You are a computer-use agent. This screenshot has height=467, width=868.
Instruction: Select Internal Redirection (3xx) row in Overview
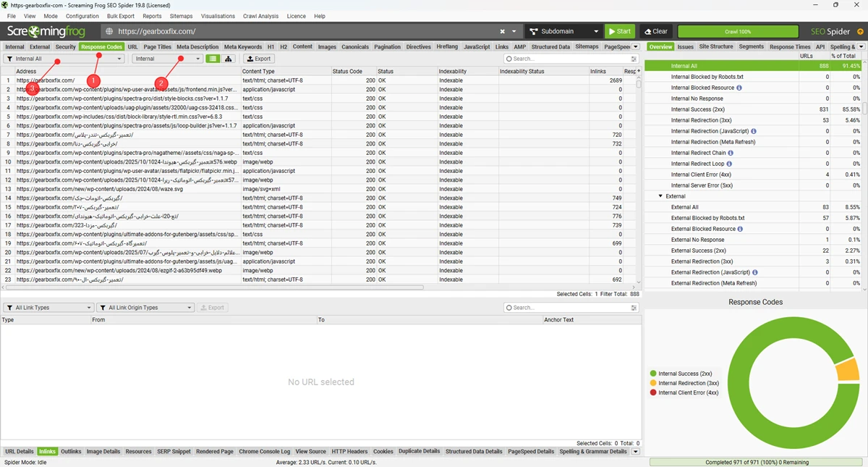pyautogui.click(x=701, y=120)
